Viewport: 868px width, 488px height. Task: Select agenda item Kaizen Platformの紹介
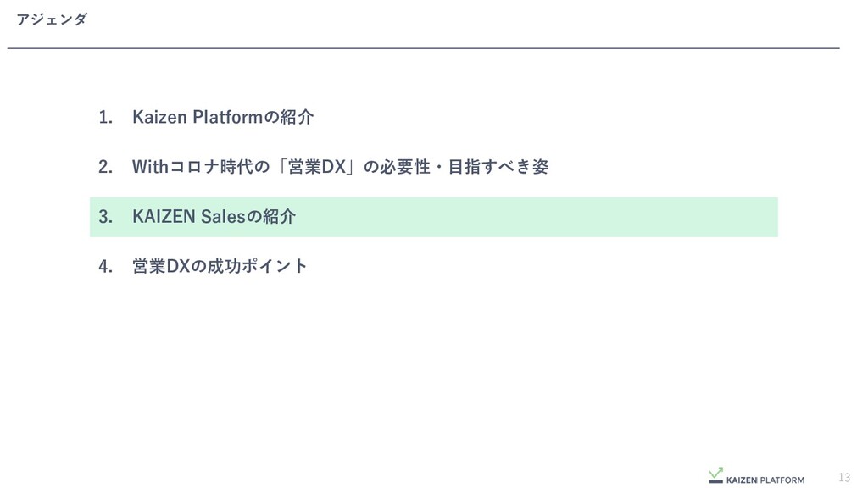(223, 117)
